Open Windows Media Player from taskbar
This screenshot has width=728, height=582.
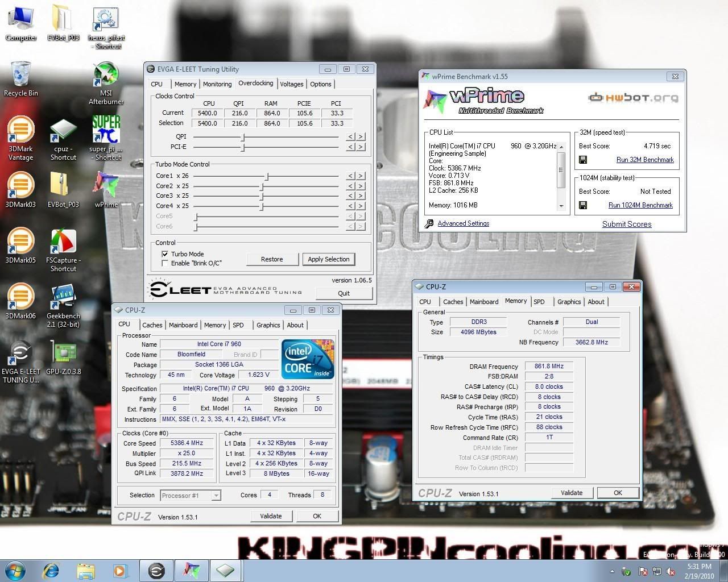pyautogui.click(x=120, y=570)
